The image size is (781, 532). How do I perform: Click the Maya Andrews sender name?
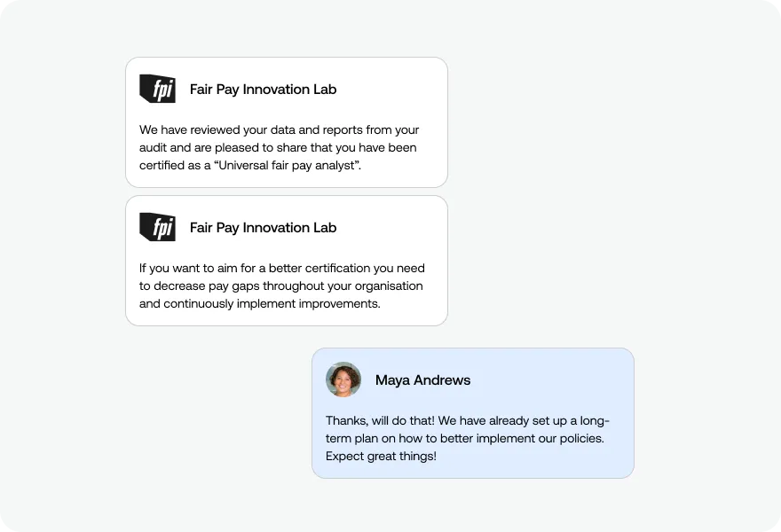[x=422, y=380]
